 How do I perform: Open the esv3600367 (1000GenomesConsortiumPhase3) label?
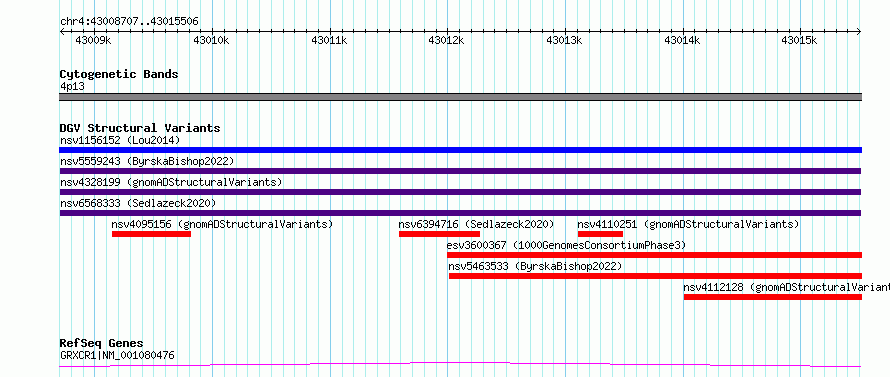(x=566, y=245)
